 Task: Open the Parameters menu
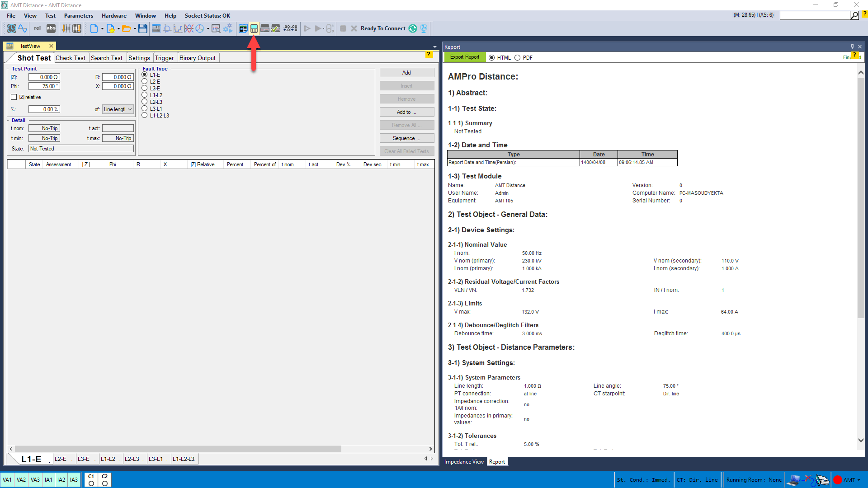pos(78,16)
